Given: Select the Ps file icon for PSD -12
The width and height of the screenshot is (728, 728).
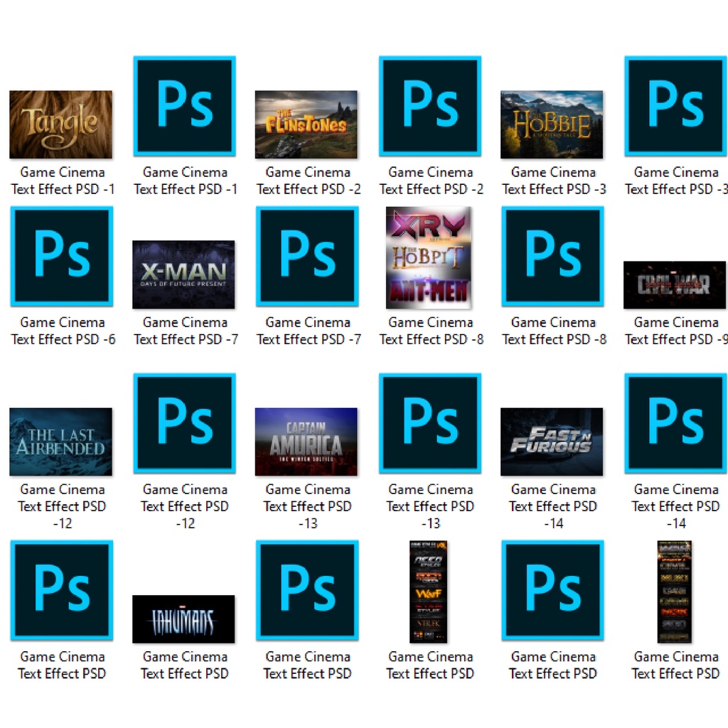Looking at the screenshot, I should click(184, 423).
